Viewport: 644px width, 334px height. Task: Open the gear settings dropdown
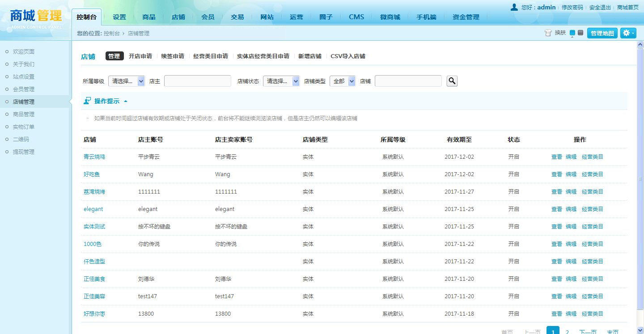pos(628,33)
